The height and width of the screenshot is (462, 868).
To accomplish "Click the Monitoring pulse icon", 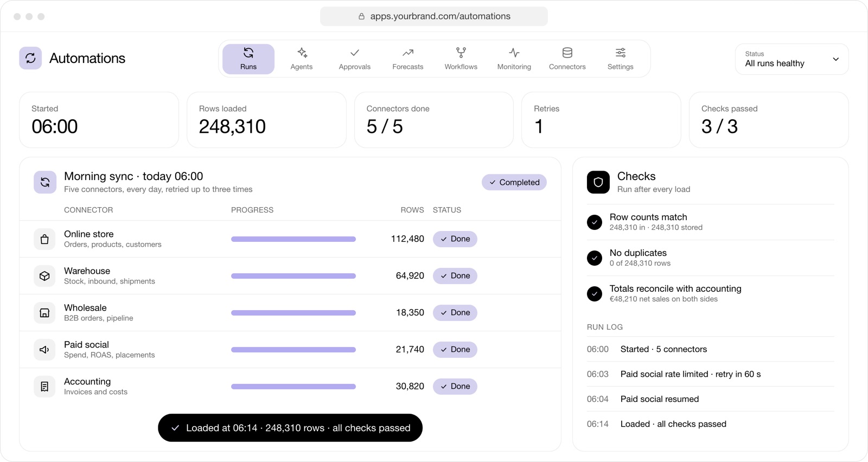I will [x=514, y=53].
